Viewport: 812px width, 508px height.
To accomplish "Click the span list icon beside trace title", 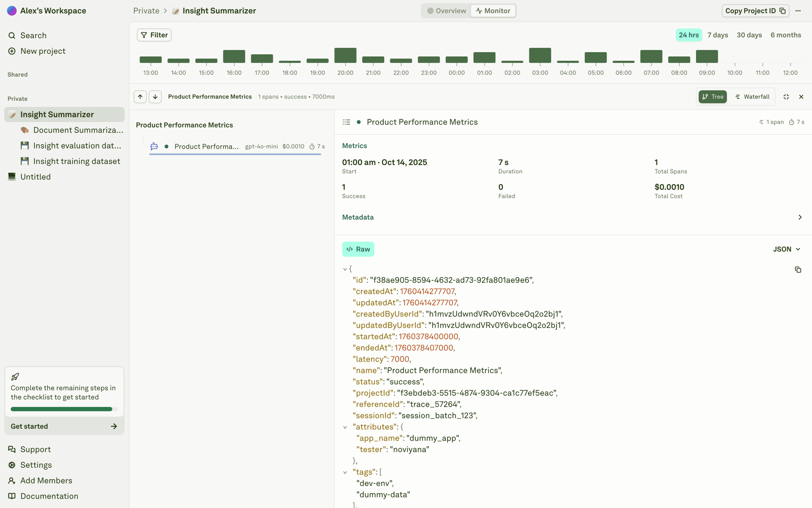I will point(346,122).
